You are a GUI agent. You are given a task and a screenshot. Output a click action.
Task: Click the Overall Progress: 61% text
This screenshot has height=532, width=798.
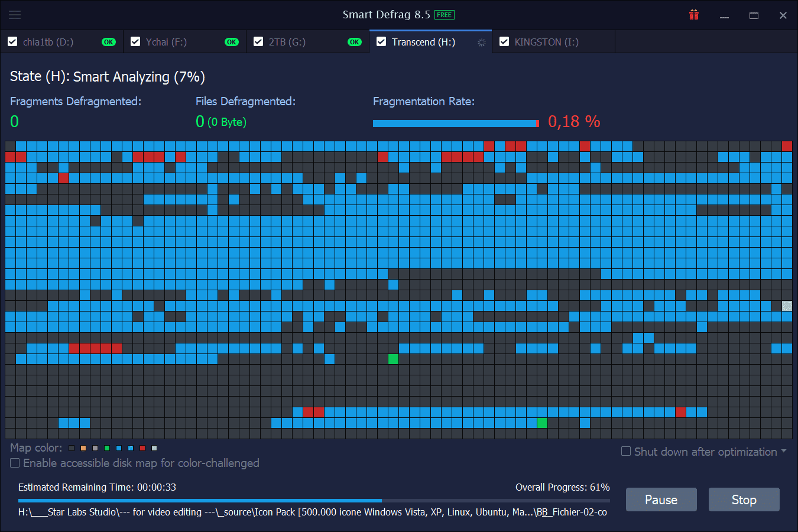click(x=563, y=487)
